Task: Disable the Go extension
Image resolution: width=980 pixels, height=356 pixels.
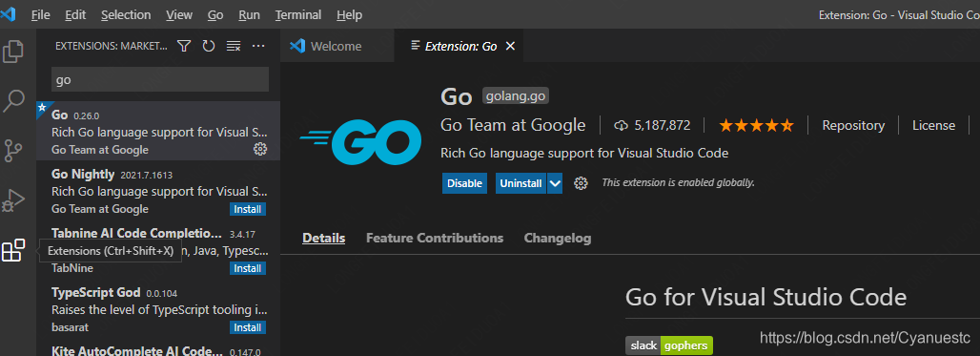Action: [464, 183]
